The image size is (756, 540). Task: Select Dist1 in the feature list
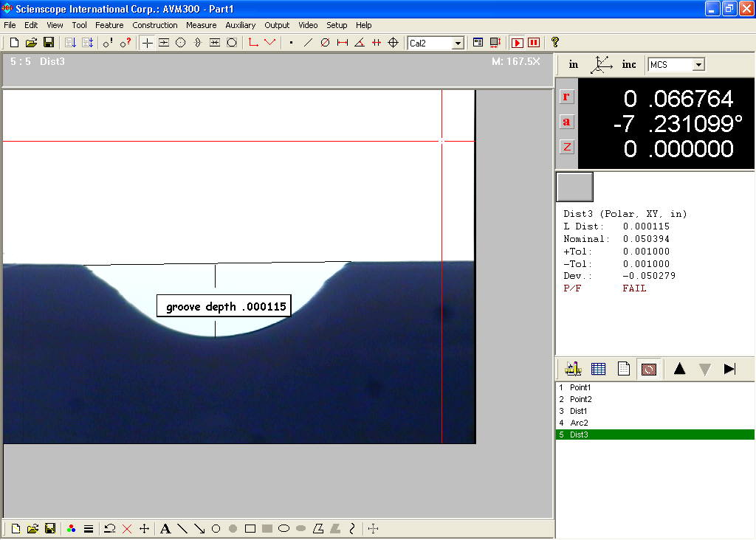(655, 411)
